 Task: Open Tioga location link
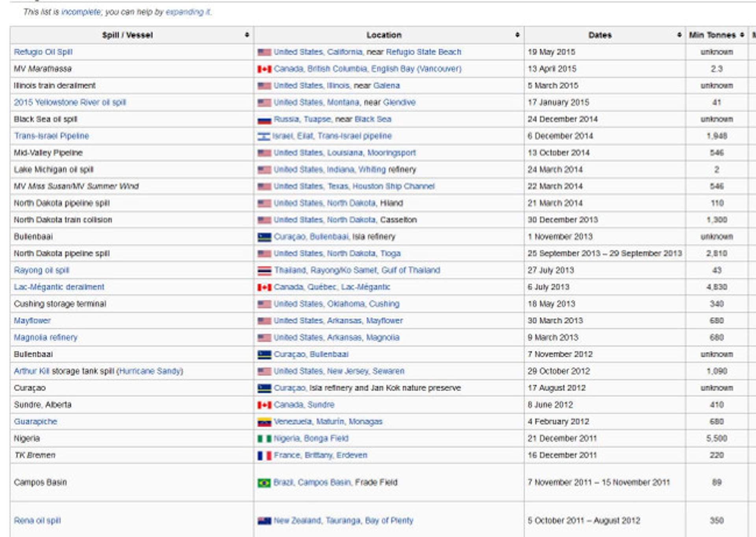(390, 253)
